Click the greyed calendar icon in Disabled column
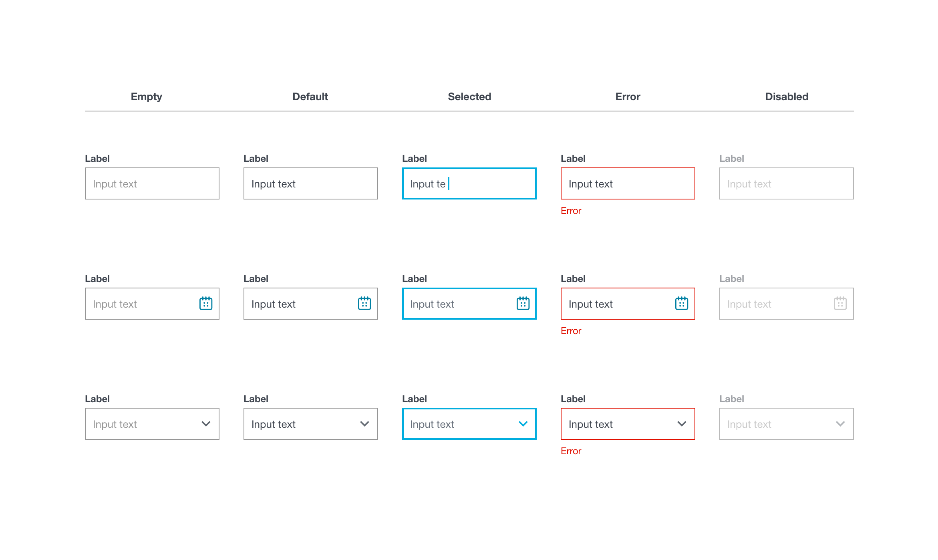Viewport: 938px width, 560px height. pos(840,304)
